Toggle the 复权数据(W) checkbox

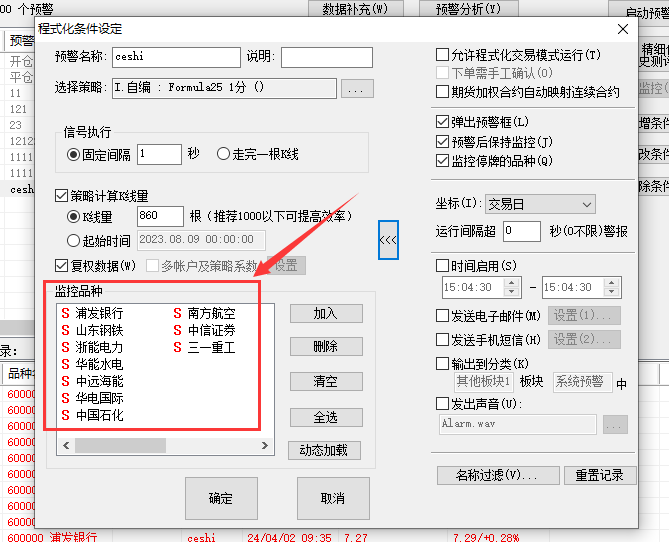point(61,265)
